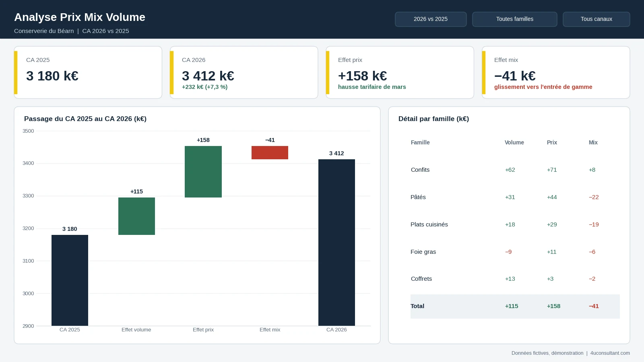Click Coffrets mix value −2
This screenshot has width=644, height=362.
(x=592, y=279)
